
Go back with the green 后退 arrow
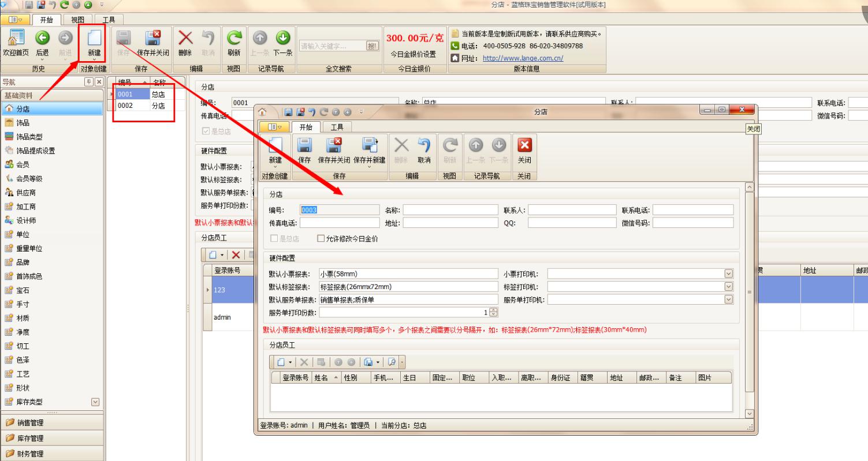(42, 43)
